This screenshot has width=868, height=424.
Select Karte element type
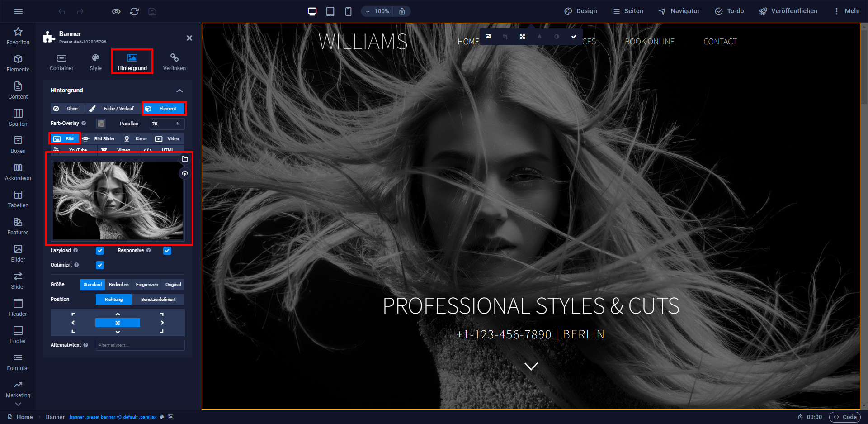[136, 139]
